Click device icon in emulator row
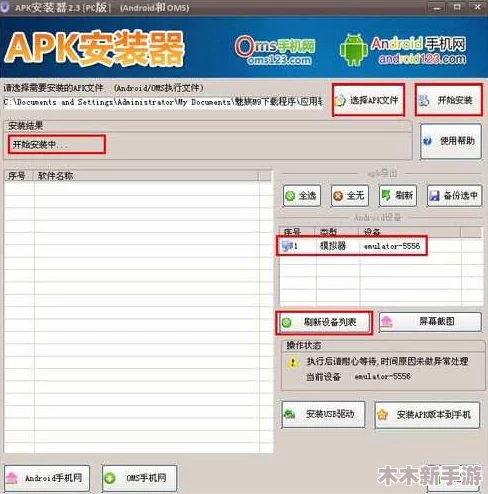Viewport: 488px width, 494px height. (287, 246)
